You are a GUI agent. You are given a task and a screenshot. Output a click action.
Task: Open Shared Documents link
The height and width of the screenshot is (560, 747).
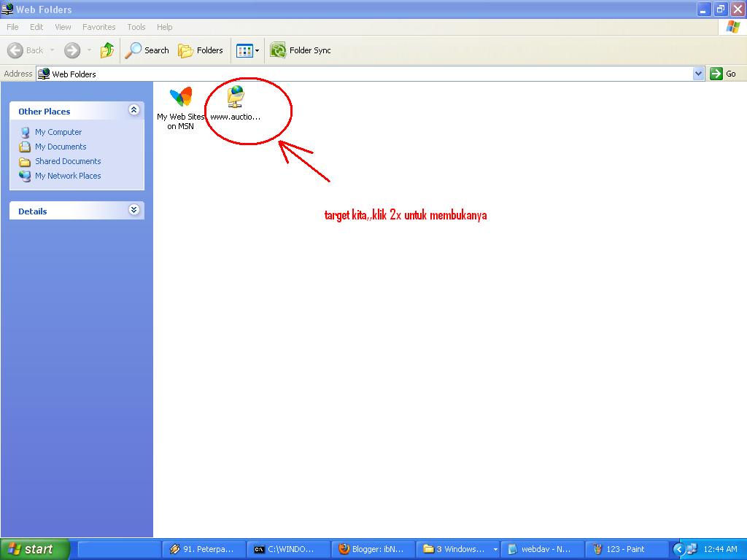tap(68, 161)
